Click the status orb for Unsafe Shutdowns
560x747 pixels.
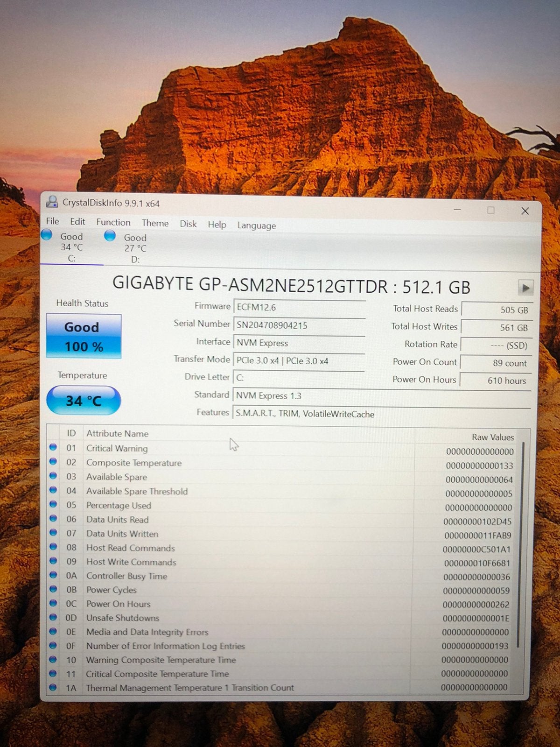(x=53, y=617)
